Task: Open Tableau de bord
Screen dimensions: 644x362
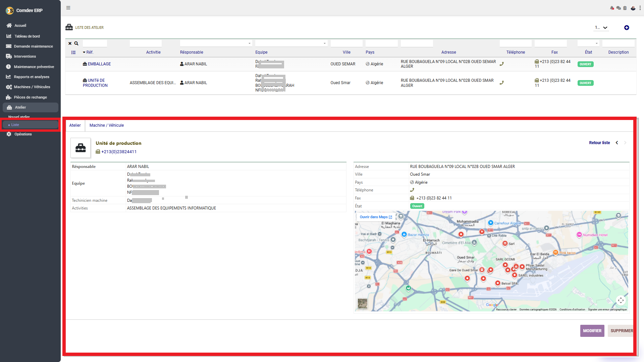Action: pos(27,36)
